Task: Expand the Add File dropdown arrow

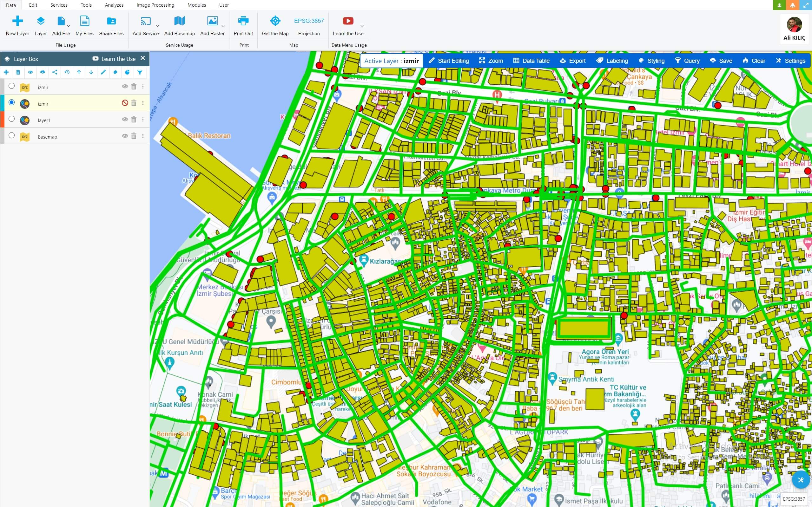Action: click(x=69, y=26)
